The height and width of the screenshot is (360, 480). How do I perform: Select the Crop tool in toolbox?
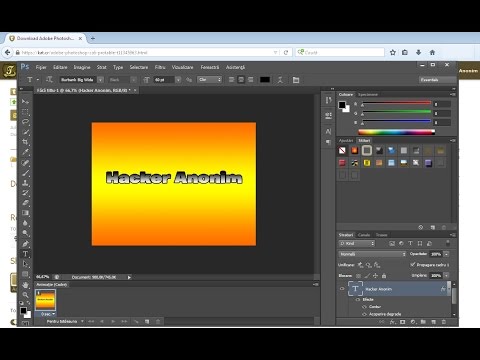coord(25,142)
